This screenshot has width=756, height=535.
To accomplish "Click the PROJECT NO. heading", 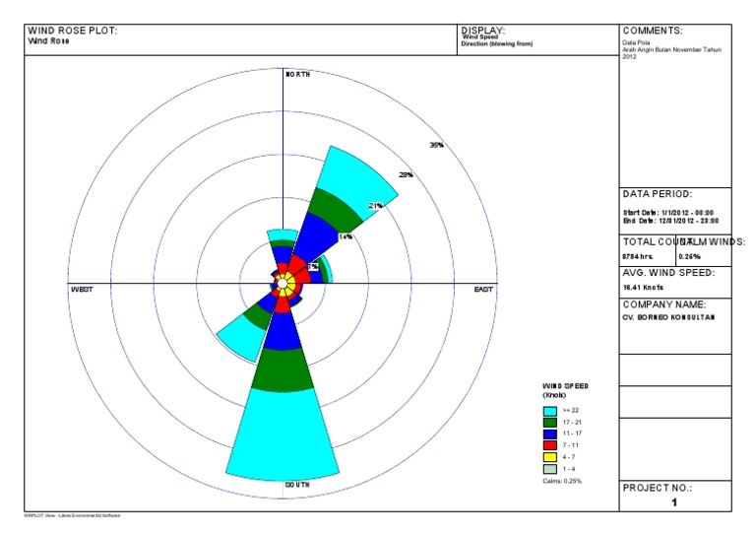I will click(658, 489).
